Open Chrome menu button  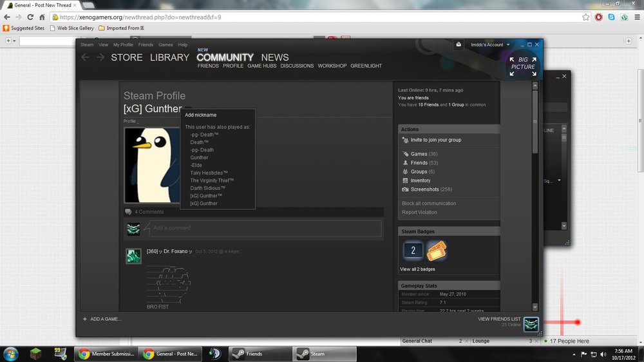pos(637,17)
